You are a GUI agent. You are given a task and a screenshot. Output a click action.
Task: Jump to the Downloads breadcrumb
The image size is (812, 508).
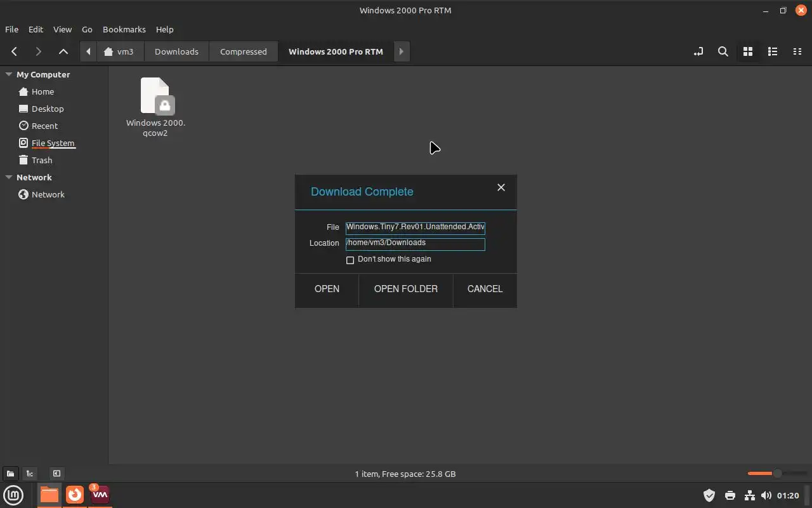176,51
